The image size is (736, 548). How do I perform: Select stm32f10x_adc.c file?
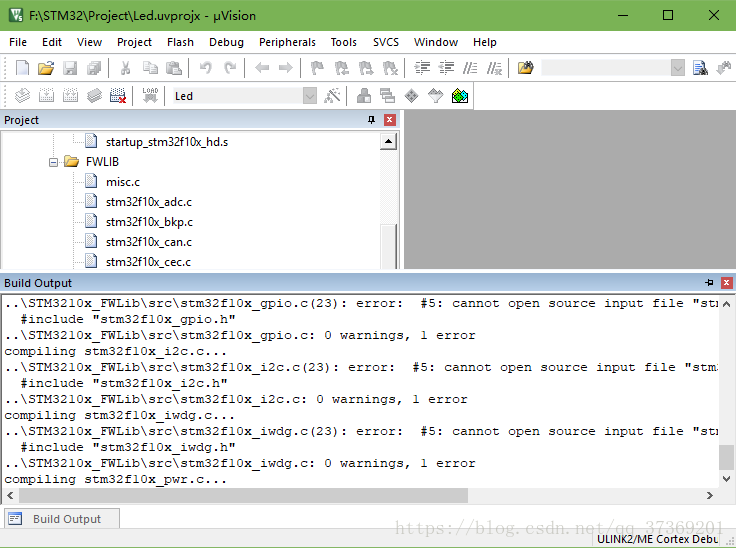[x=149, y=202]
